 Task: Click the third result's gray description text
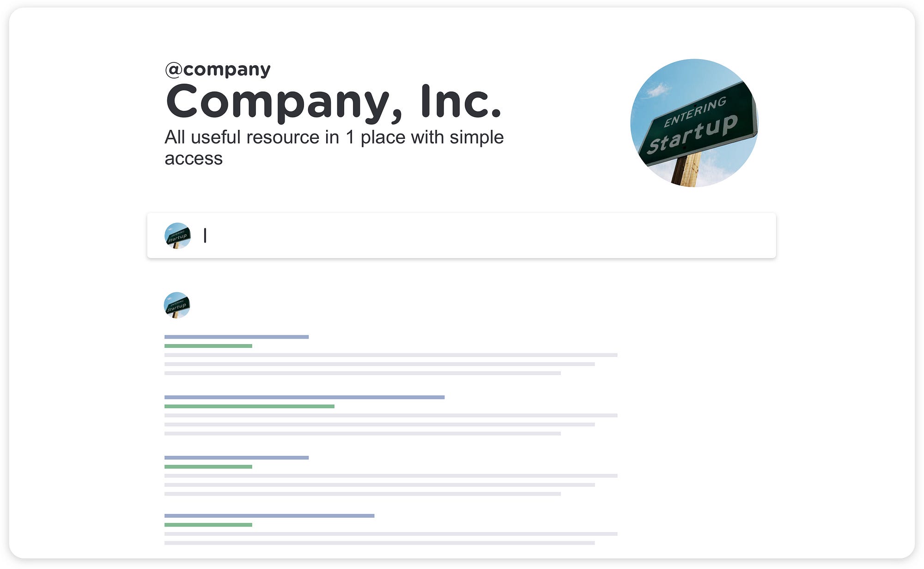tap(391, 485)
